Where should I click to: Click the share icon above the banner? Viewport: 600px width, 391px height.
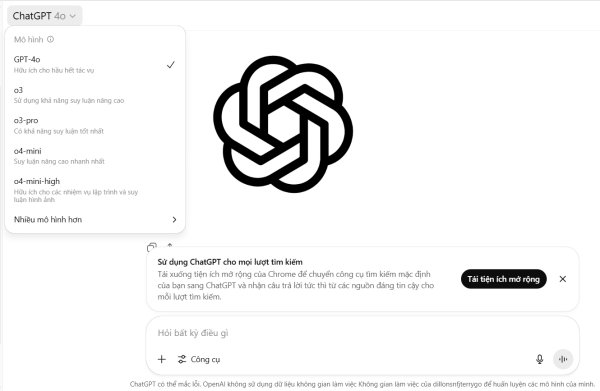tap(170, 245)
